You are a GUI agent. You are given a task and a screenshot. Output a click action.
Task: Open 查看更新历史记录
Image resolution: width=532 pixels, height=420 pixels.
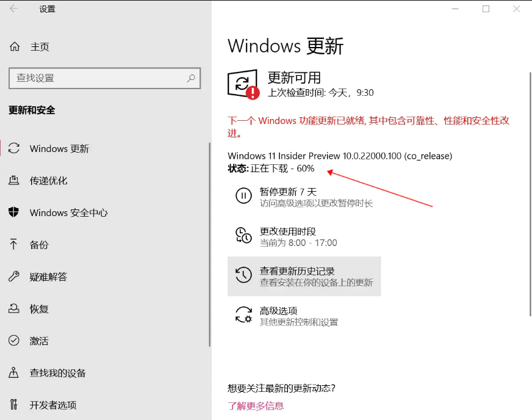pos(304,276)
